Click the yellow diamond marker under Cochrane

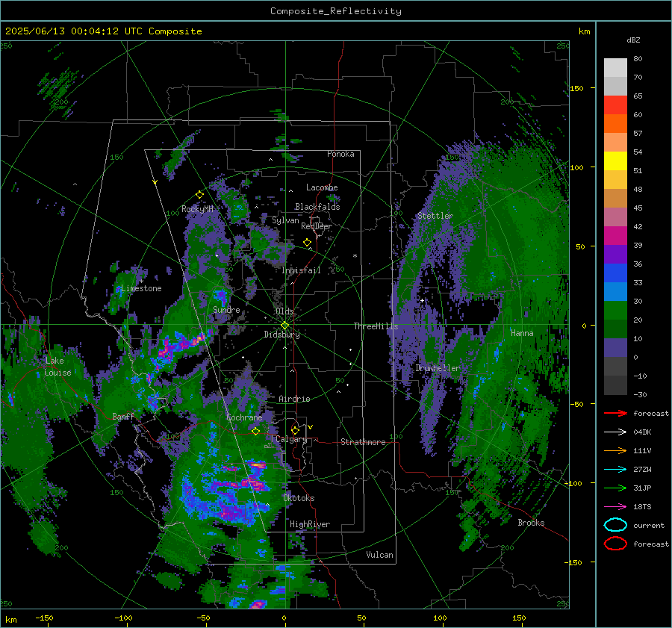[x=255, y=432]
